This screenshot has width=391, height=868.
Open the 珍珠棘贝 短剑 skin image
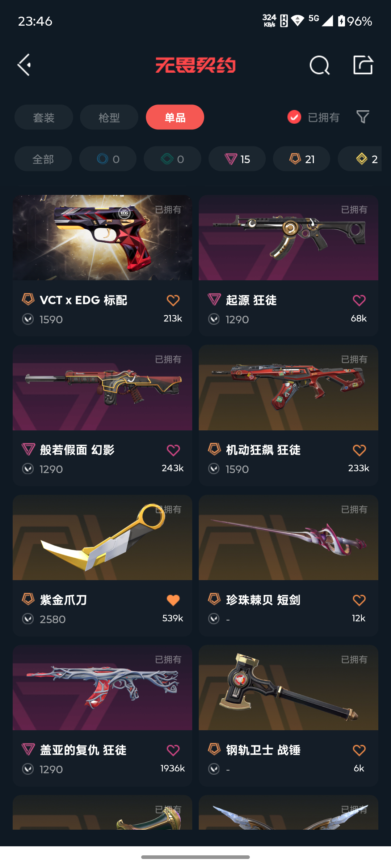tap(289, 537)
